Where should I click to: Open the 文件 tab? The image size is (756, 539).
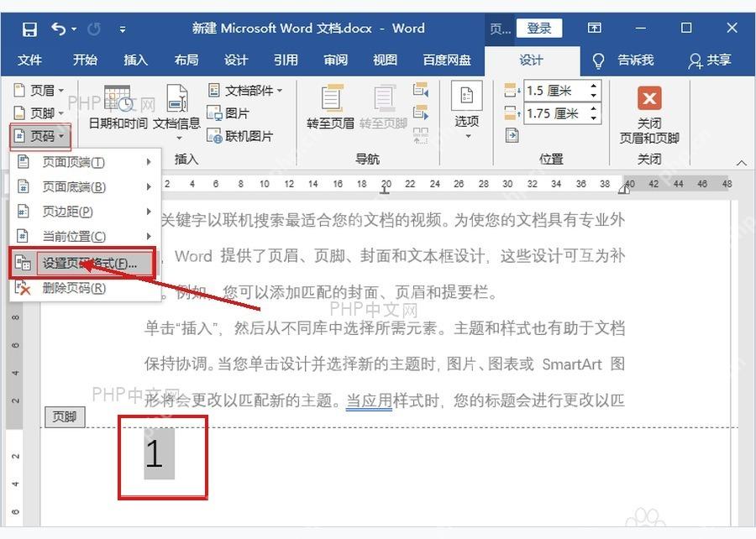point(29,60)
